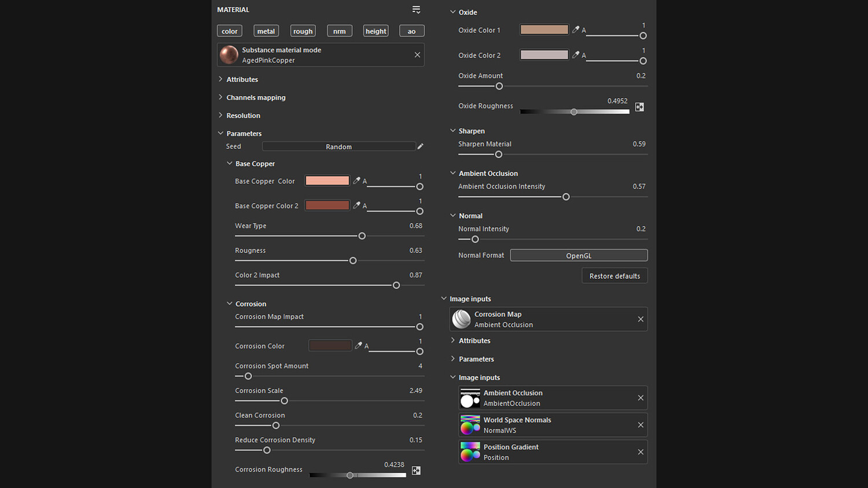This screenshot has width=868, height=488.
Task: Remove the World Space Normals image input
Action: pos(641,425)
